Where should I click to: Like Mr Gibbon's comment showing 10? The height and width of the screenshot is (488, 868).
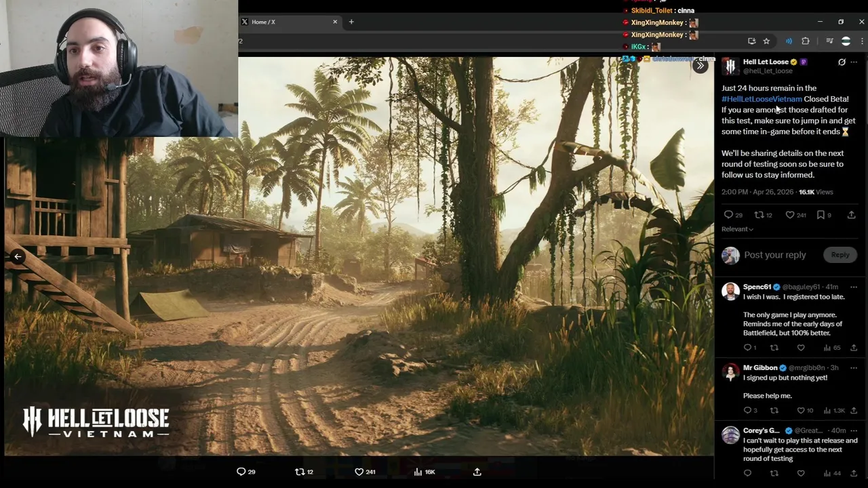[805, 410]
